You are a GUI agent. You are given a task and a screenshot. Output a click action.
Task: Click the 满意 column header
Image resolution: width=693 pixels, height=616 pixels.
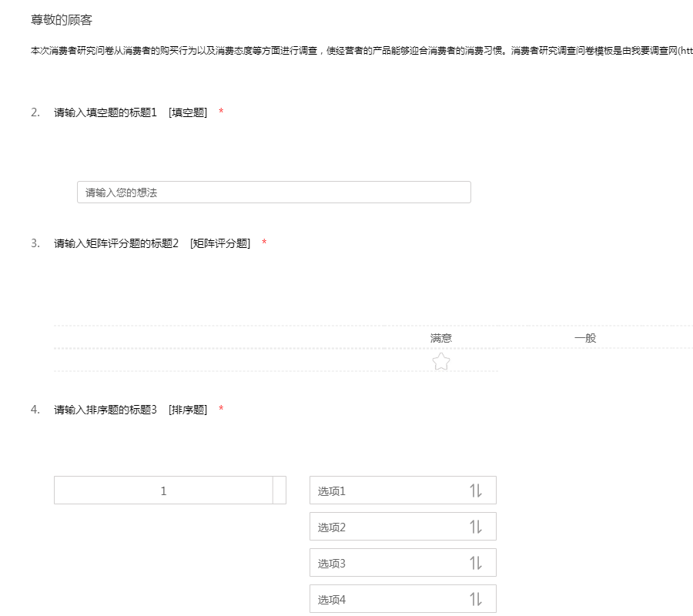pos(440,338)
